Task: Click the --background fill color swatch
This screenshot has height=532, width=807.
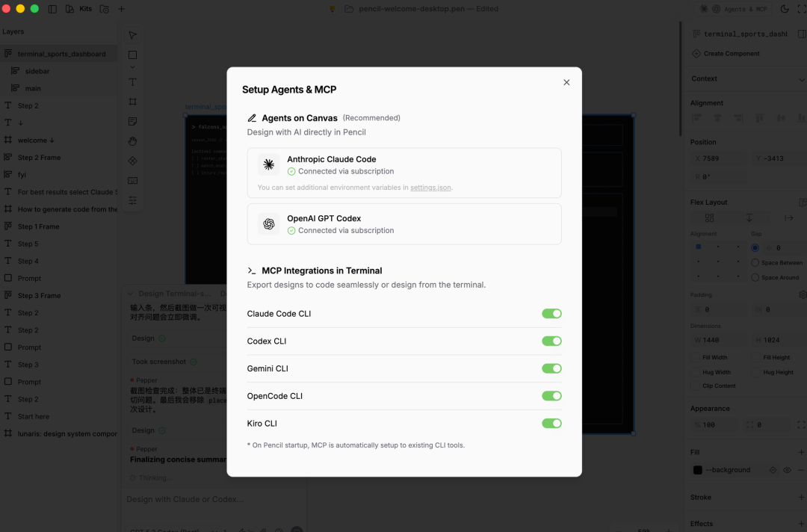Action: click(697, 470)
